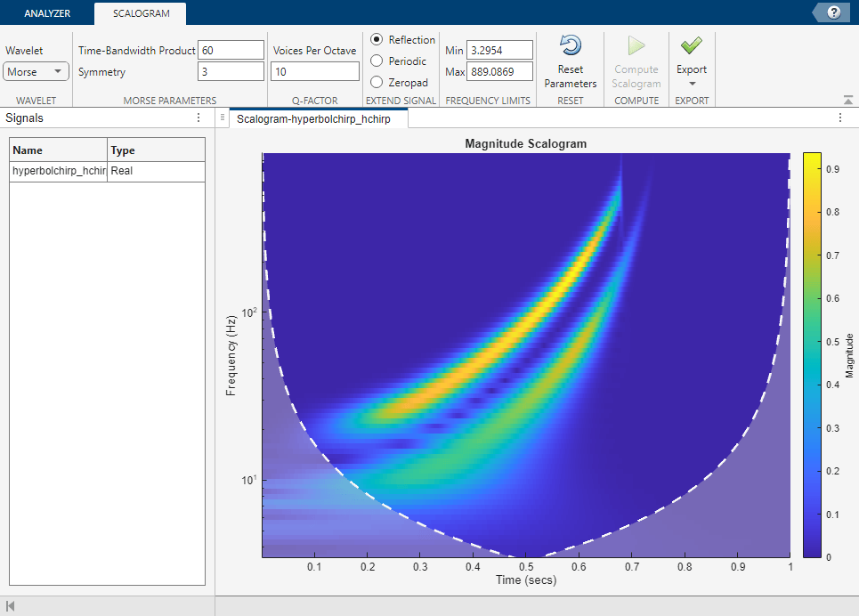Click the bottom-left collapse panel icon

click(x=10, y=606)
